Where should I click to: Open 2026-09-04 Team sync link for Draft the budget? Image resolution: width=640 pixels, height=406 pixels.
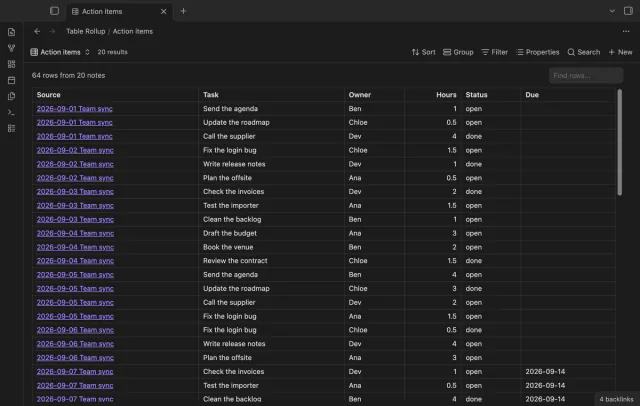(75, 233)
